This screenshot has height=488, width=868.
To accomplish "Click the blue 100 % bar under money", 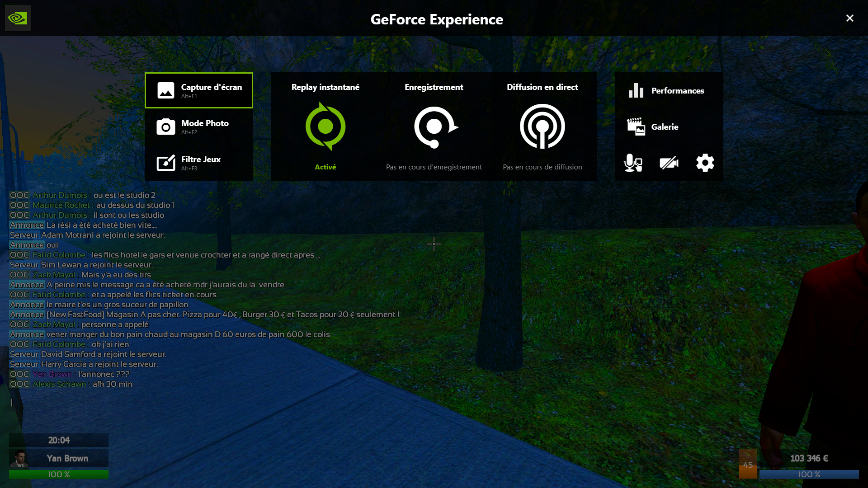I will tap(809, 474).
